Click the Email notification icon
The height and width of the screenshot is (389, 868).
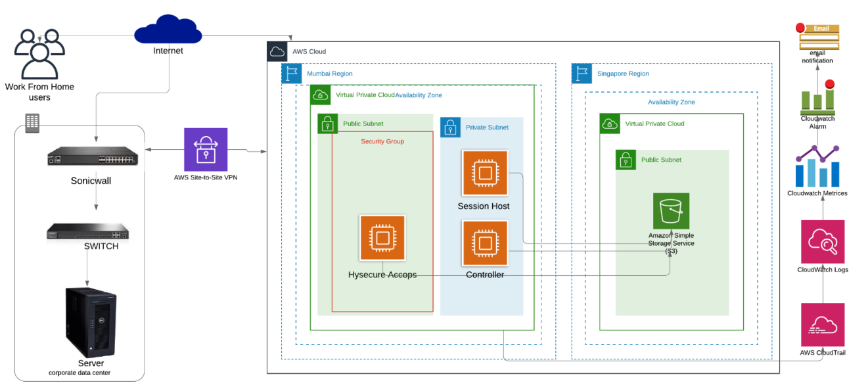[817, 35]
